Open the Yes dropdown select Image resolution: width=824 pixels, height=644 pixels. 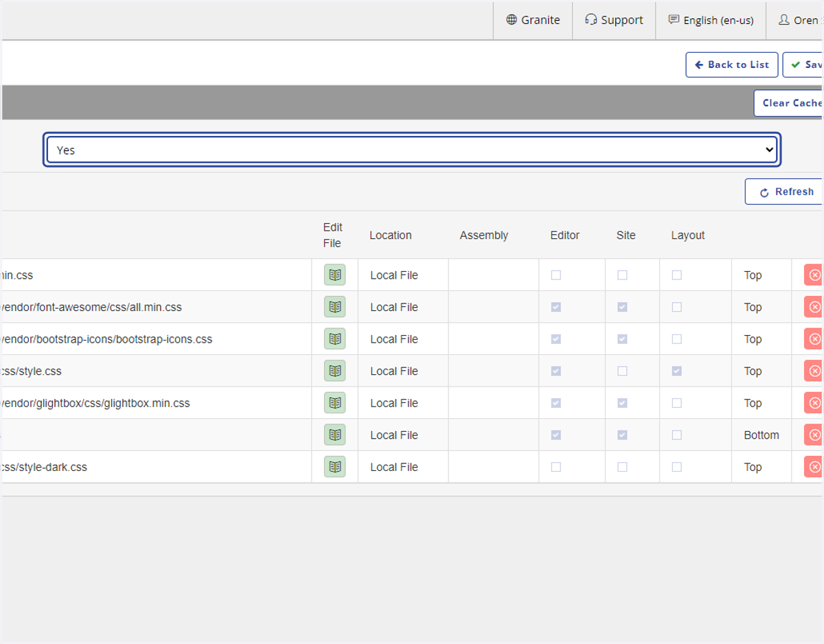(412, 150)
